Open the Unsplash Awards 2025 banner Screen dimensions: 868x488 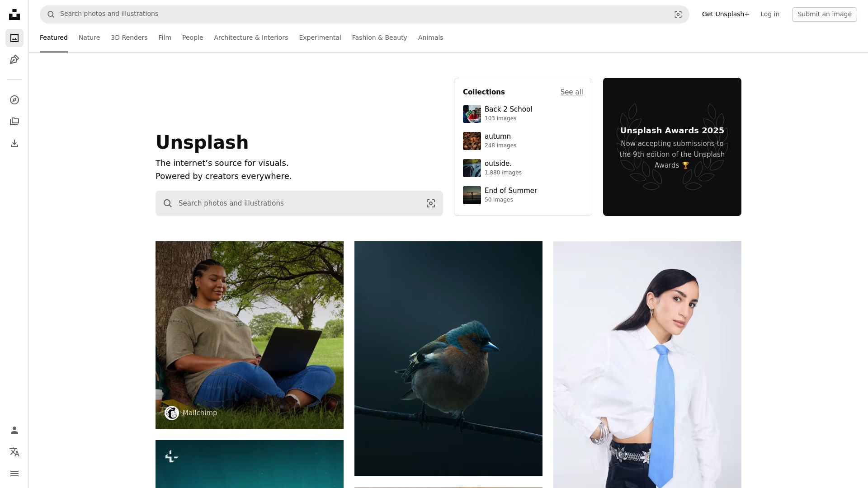coord(672,147)
